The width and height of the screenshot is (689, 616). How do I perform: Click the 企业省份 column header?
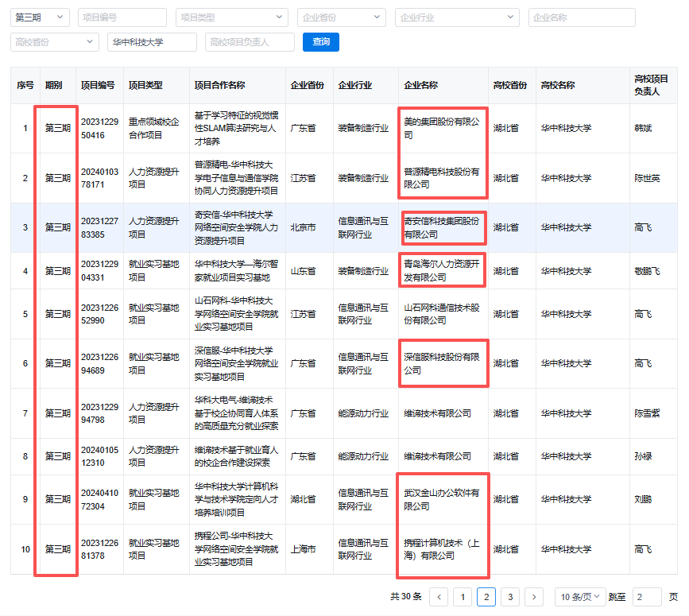point(308,85)
